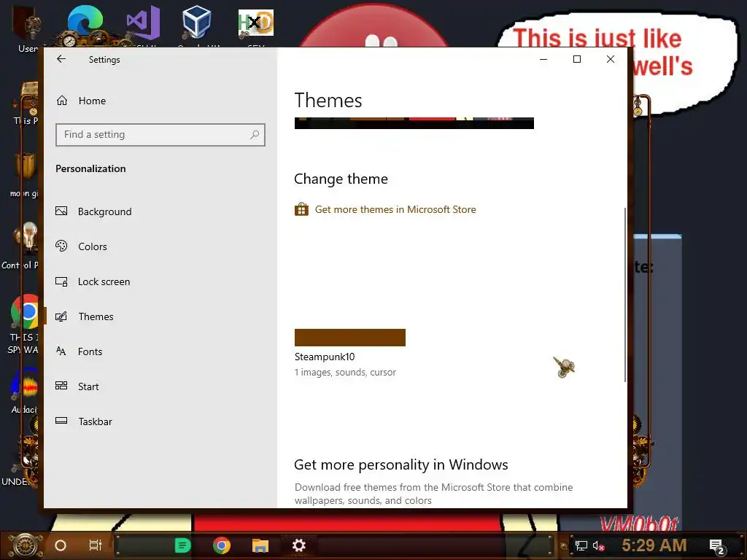The height and width of the screenshot is (560, 747).
Task: Click the Settings window vertical scrollbar
Action: (625, 295)
